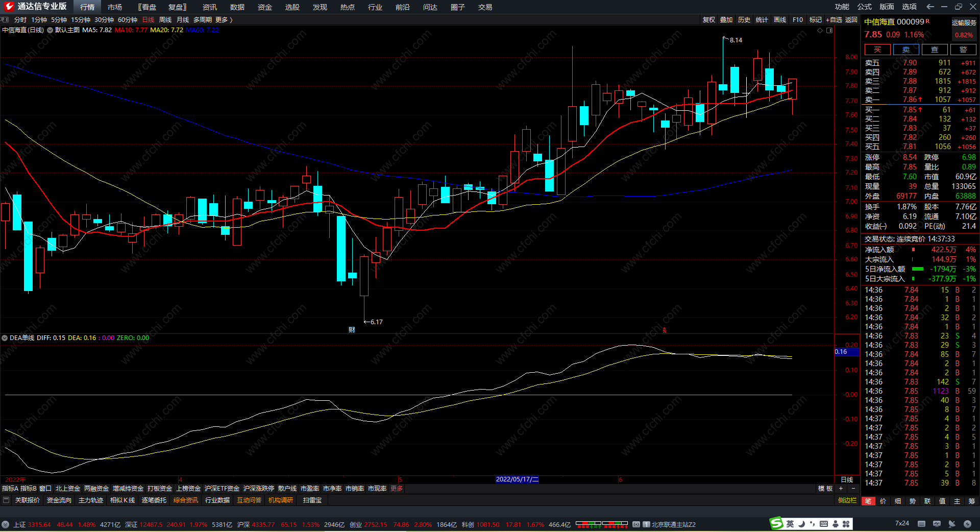Click the 查 query button

935,50
